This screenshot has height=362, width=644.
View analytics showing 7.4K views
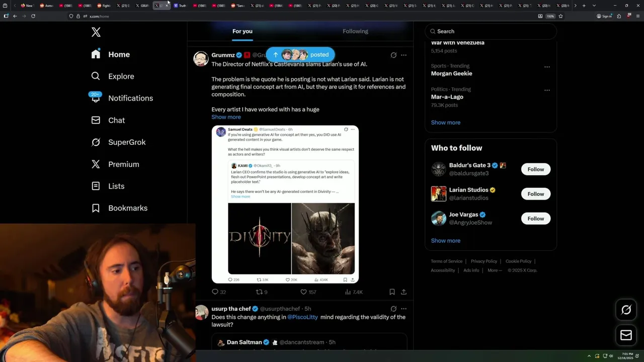point(354,292)
